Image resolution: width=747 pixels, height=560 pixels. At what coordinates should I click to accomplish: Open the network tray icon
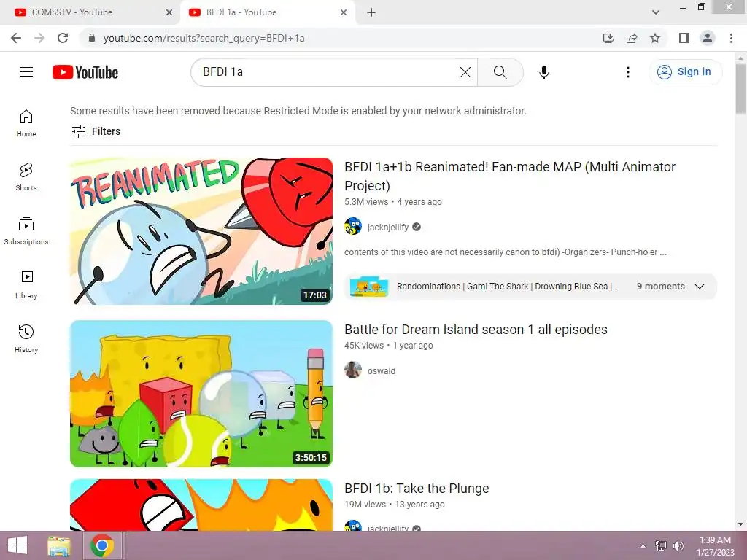pos(661,546)
